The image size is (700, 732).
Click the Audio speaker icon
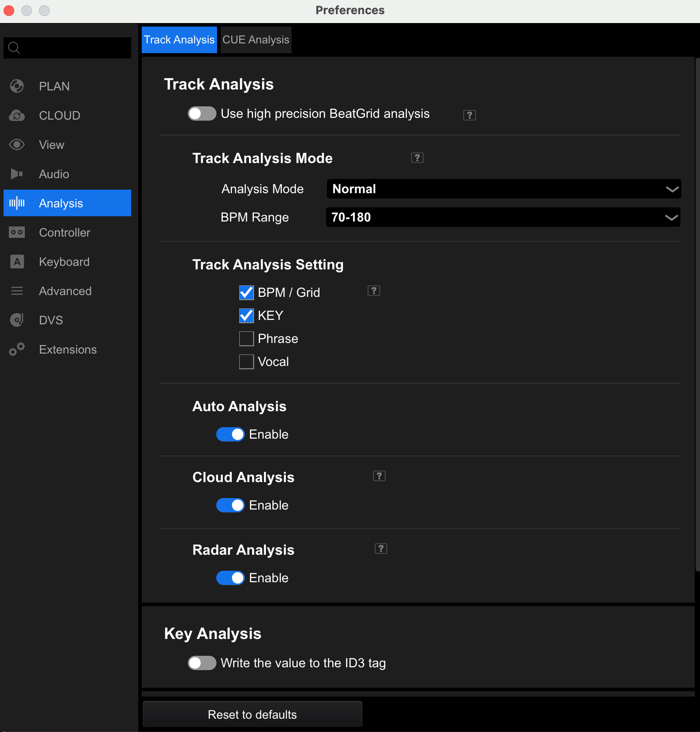[x=17, y=174]
